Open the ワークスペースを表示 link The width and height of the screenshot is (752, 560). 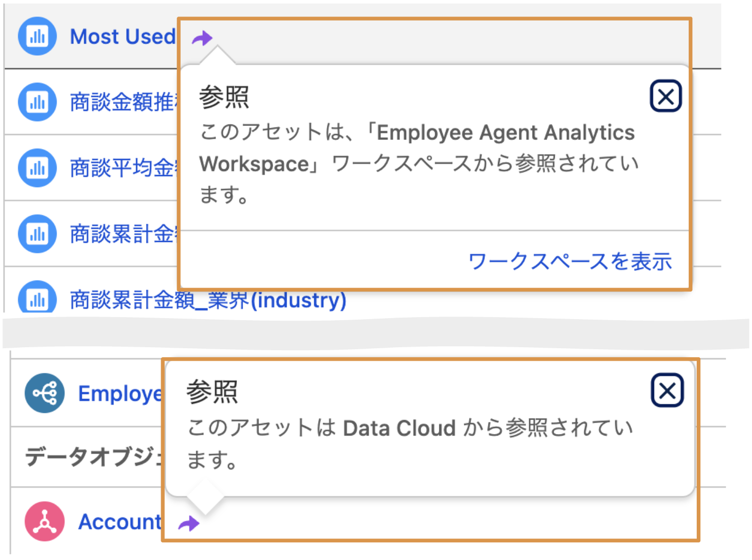coord(570,261)
